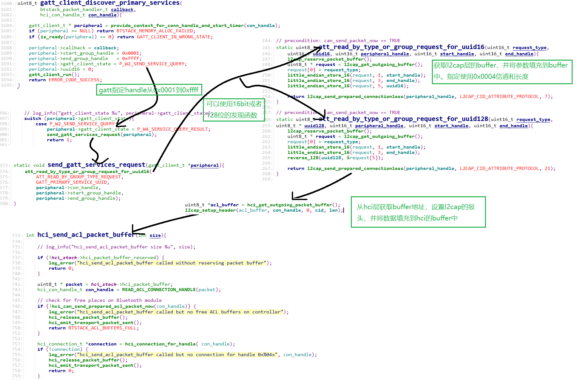
Task: Select BTSTACK_MEMORY_ALLOC_FAILED constant
Action: pyautogui.click(x=155, y=31)
